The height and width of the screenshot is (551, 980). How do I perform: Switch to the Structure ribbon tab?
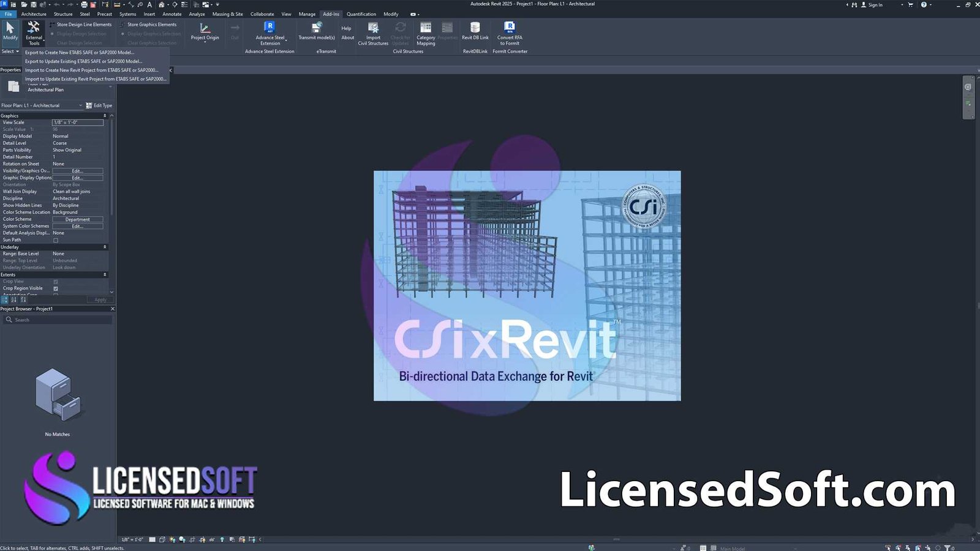click(x=63, y=14)
